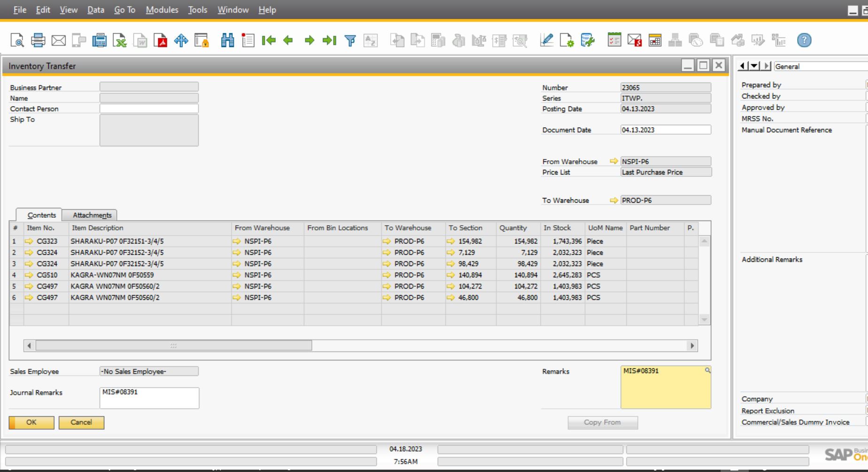Open the Tools menu
This screenshot has height=472, width=868.
198,10
